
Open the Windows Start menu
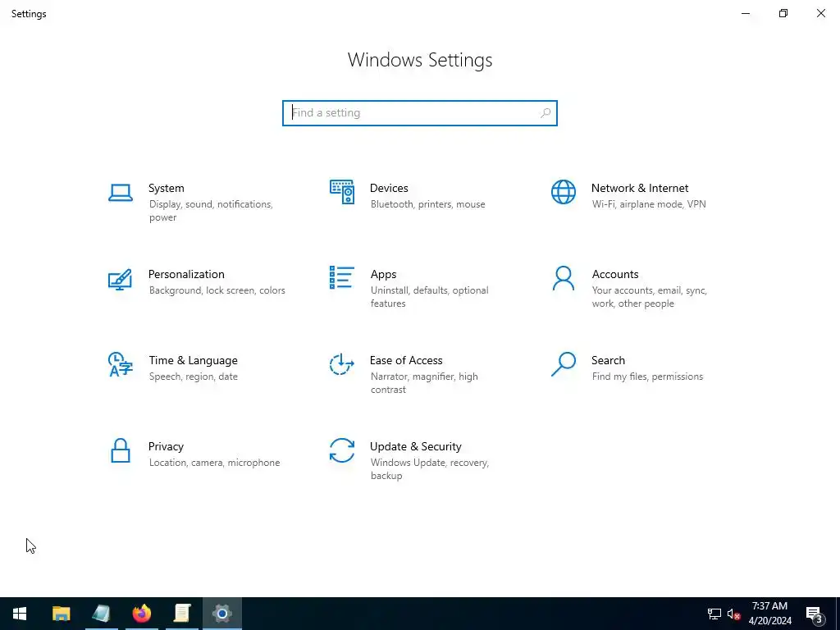[20, 614]
